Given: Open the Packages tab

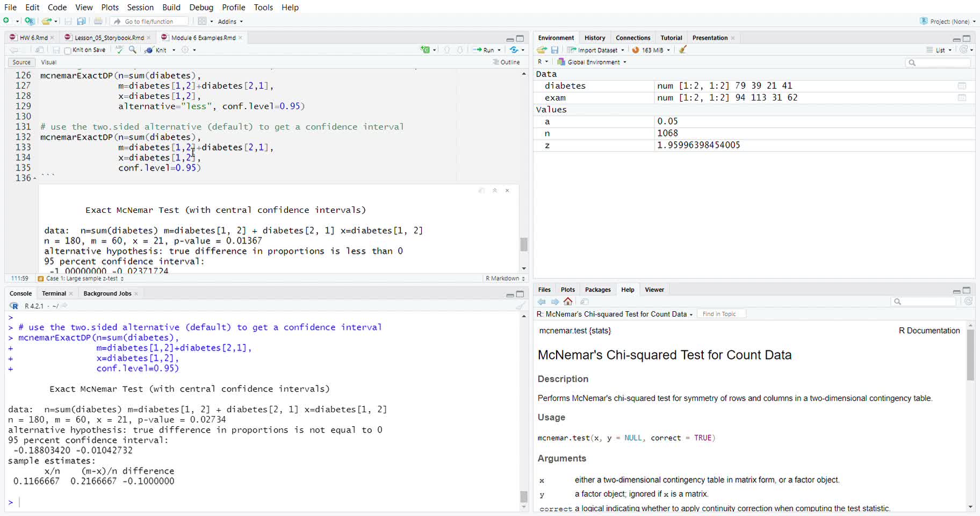Looking at the screenshot, I should click(598, 290).
